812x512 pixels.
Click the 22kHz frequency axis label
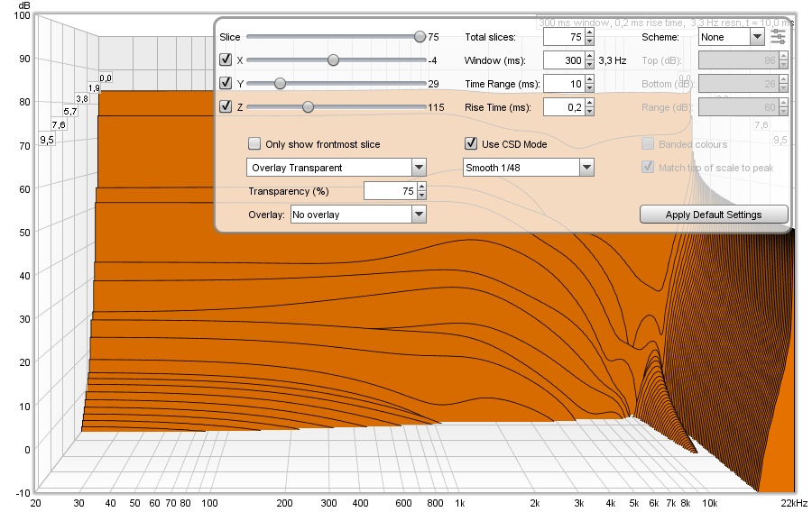click(794, 503)
